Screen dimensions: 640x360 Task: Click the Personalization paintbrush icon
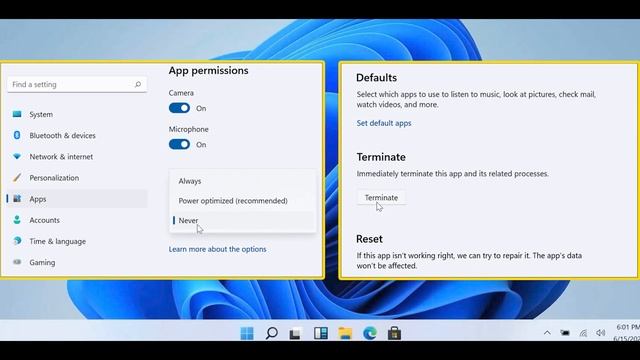tap(17, 178)
